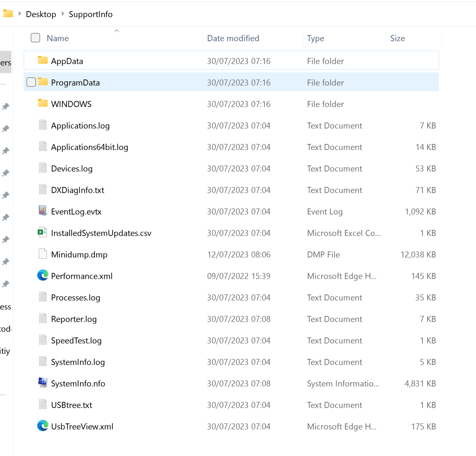The image size is (476, 456).
Task: Click the Excel icon of InstalledSystemUpdates.csv
Action: pos(42,232)
